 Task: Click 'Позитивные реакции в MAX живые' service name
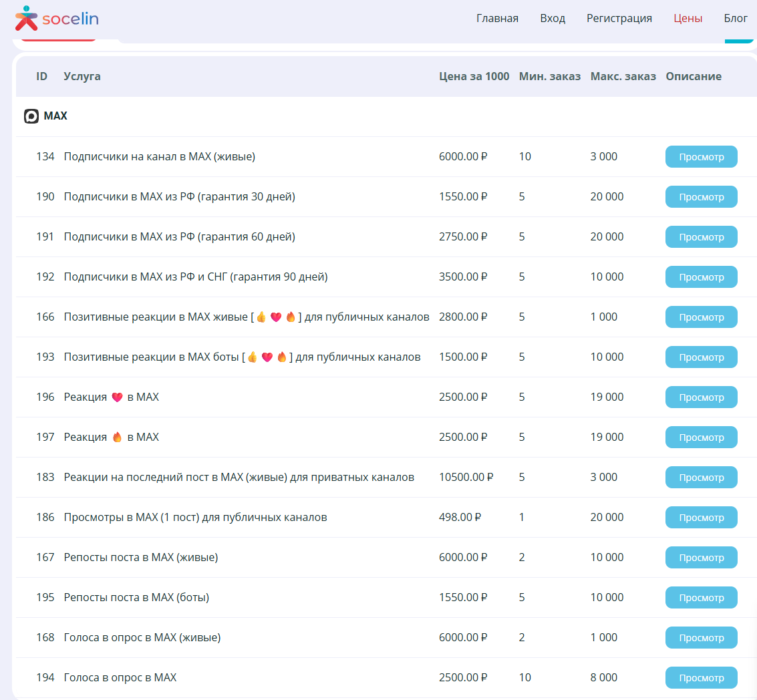pyautogui.click(x=247, y=317)
